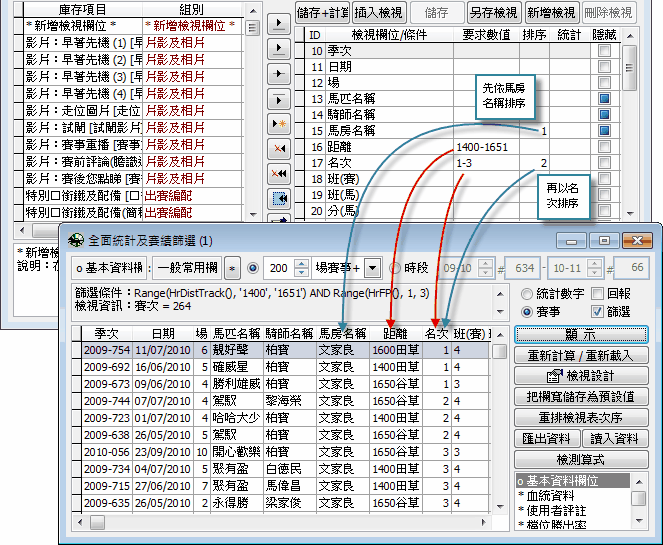Click the 1400-1651 value in the 距離 row
This screenshot has height=545, width=663.
(x=482, y=147)
